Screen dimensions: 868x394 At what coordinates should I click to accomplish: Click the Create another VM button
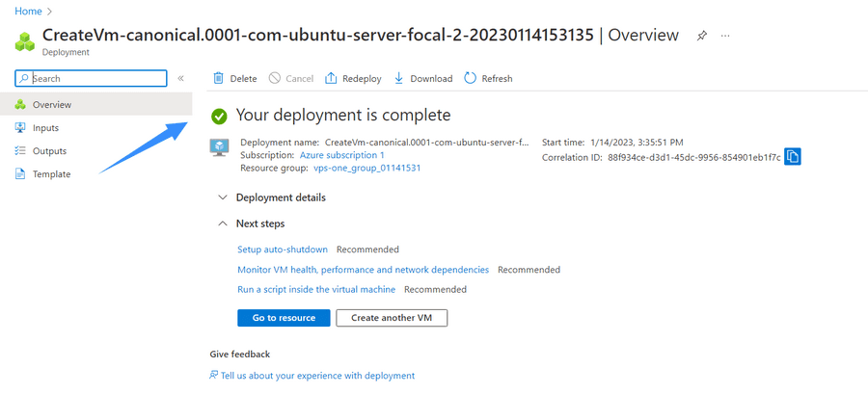(x=392, y=318)
